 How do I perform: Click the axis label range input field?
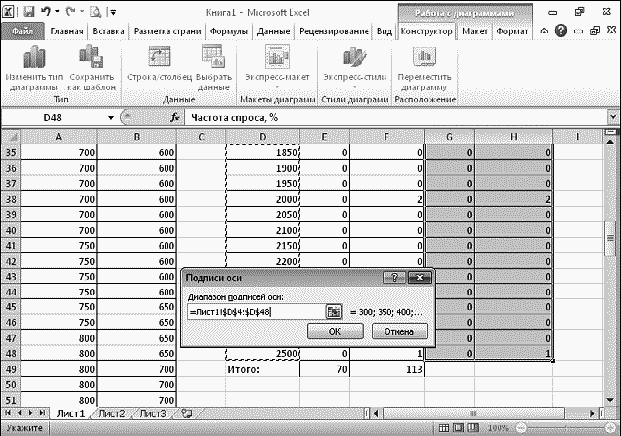click(x=255, y=312)
